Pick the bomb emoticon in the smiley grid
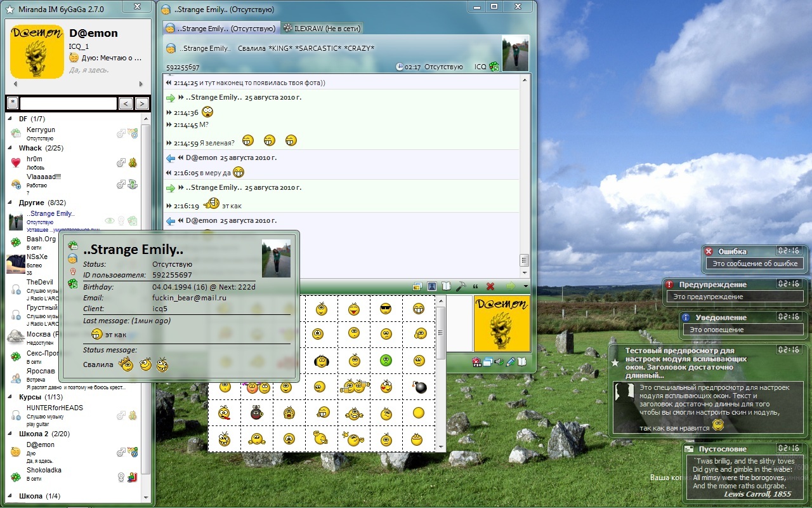The width and height of the screenshot is (812, 508). (419, 386)
